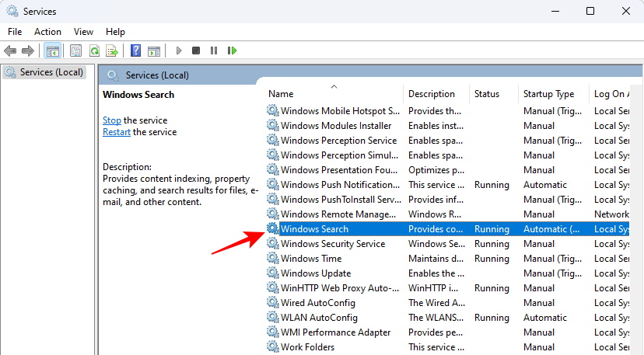Sort by the Description column header

click(436, 94)
